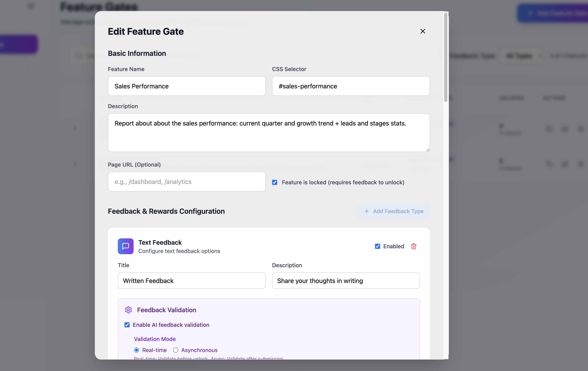
Task: Click the purple Text Feedback chat icon
Action: pyautogui.click(x=125, y=246)
